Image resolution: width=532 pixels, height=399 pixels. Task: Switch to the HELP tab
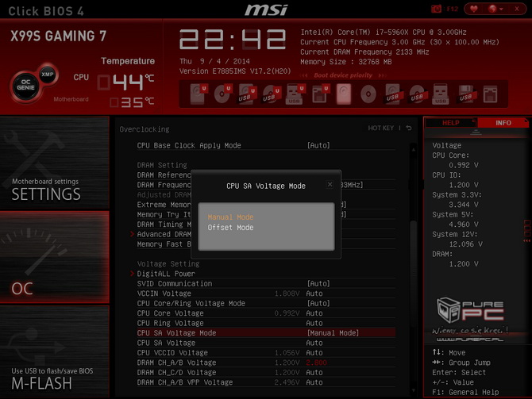tap(450, 123)
